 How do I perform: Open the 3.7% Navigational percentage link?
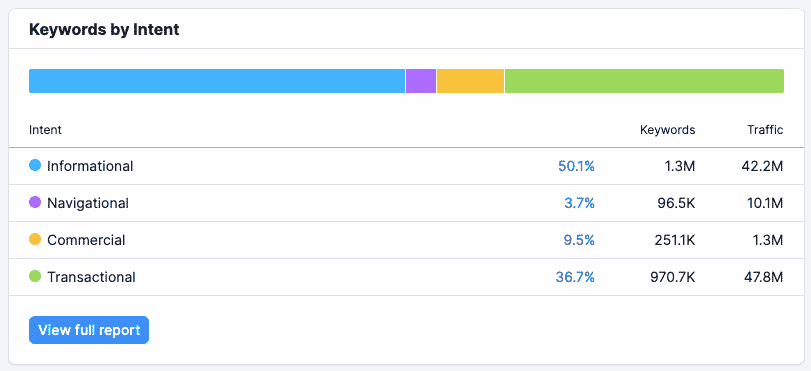point(579,203)
